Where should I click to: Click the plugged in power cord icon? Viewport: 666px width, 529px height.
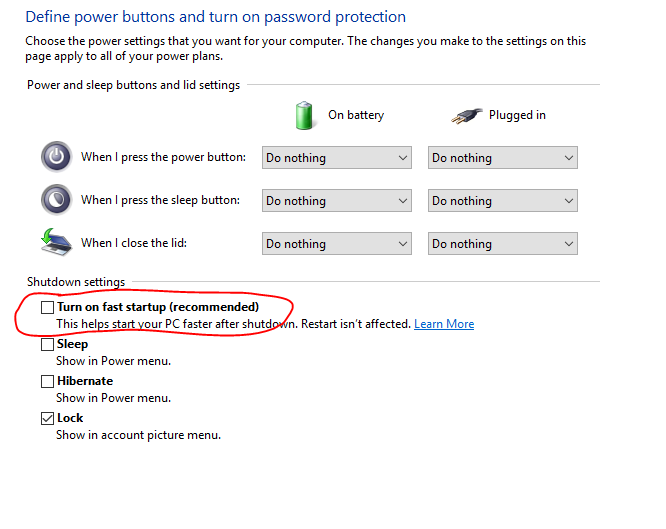465,115
